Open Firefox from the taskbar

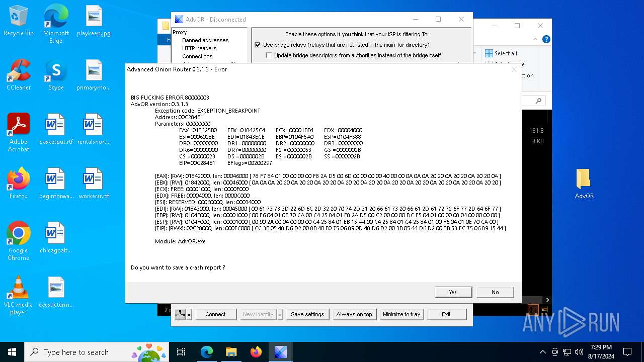256,352
